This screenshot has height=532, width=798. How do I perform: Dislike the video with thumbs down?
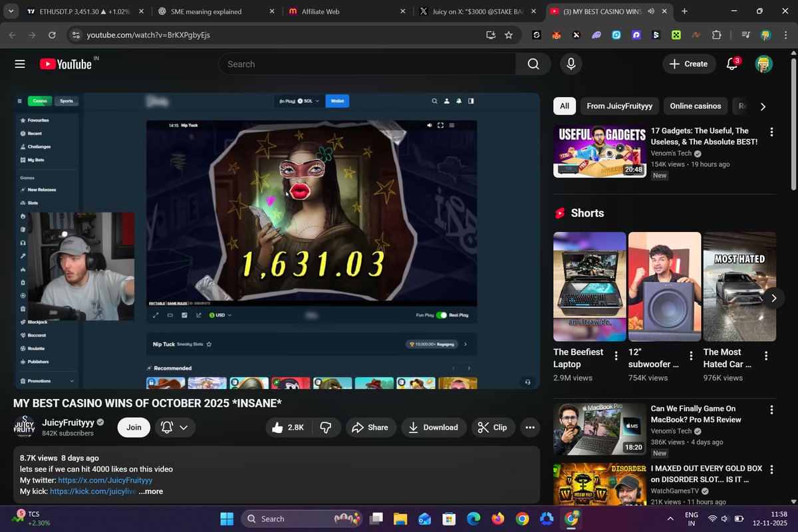327,428
